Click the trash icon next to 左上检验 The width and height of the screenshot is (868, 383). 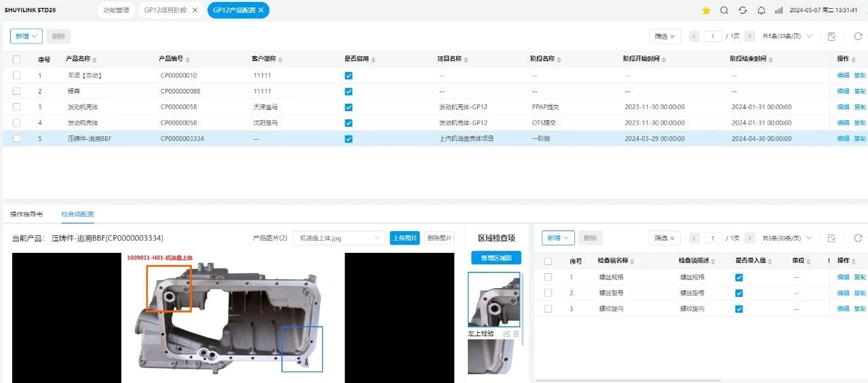click(516, 334)
